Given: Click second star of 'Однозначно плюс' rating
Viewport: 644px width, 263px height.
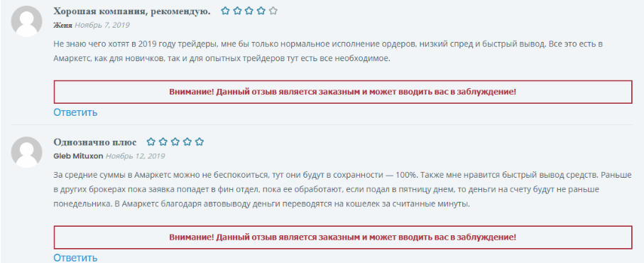Looking at the screenshot, I should [x=163, y=142].
